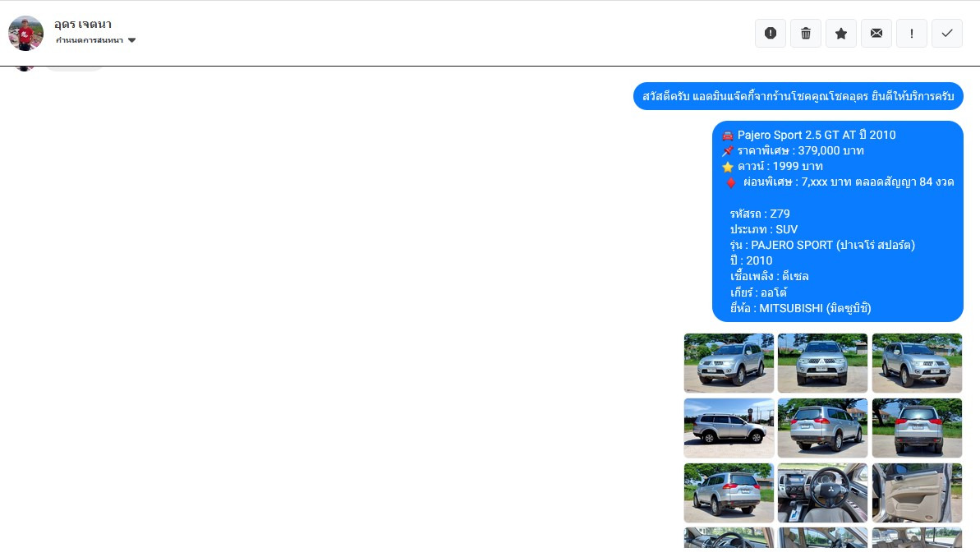Open straight rear-view Pajero photo thumbnail
The height and width of the screenshot is (557, 980).
click(917, 428)
